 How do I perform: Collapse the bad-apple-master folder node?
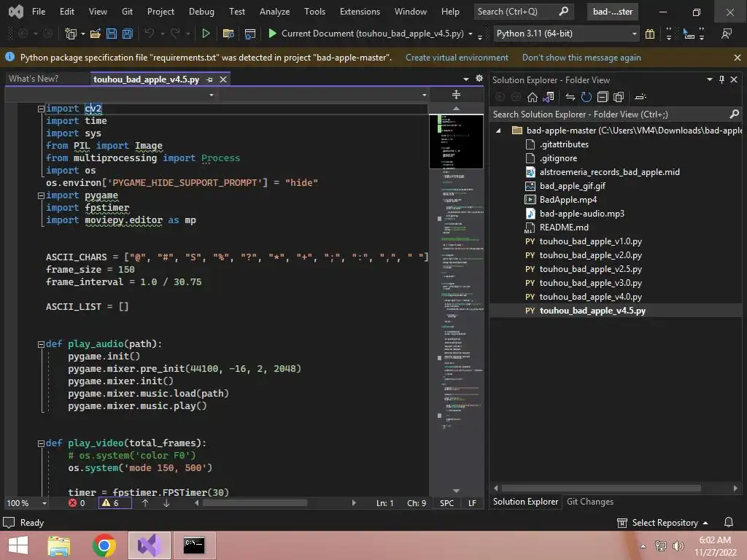click(498, 131)
